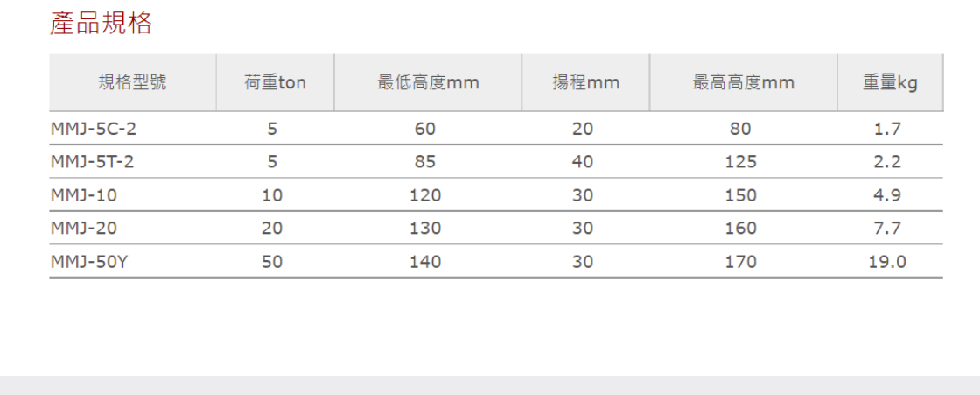Viewport: 980px width, 395px height.
Task: Select the 最高高度mm column header
Action: pos(743,83)
